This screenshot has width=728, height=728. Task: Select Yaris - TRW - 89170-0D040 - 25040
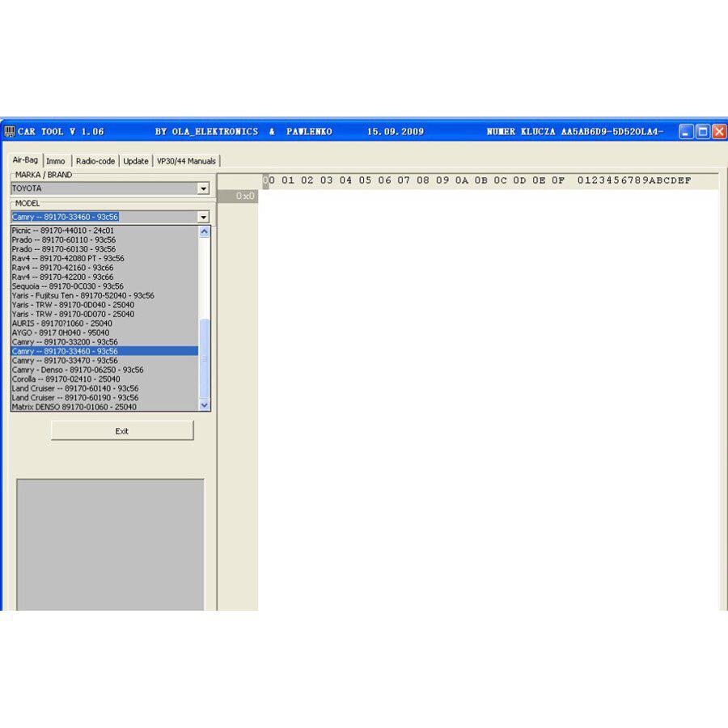tap(104, 305)
